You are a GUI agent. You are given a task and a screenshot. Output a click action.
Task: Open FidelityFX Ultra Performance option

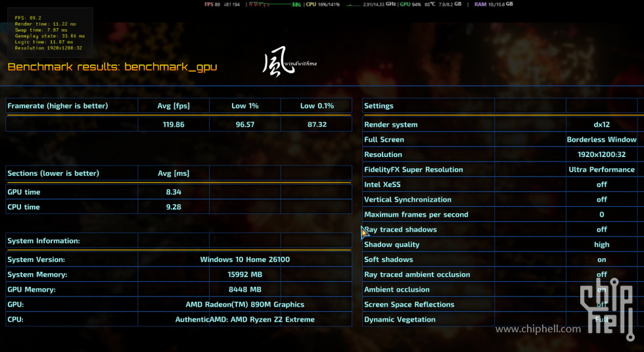[601, 169]
